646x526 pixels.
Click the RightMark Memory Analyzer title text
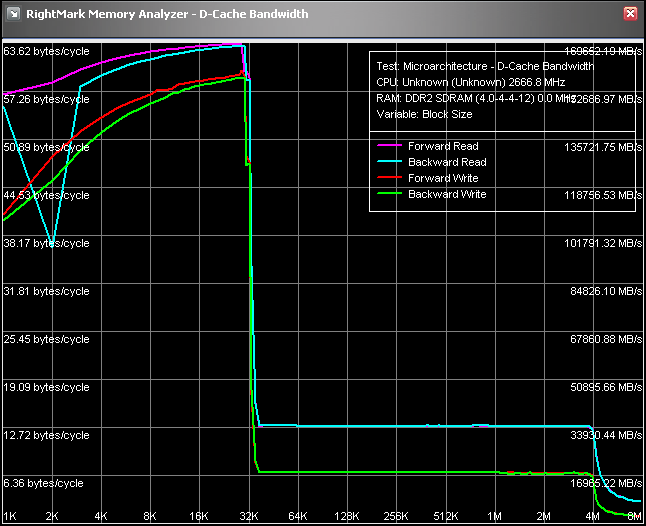tap(167, 14)
